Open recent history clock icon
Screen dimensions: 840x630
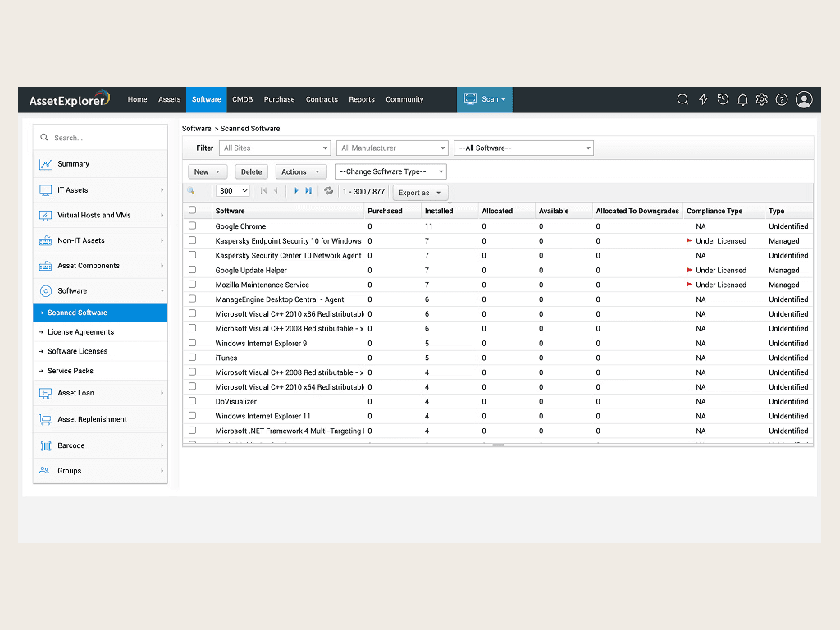723,99
